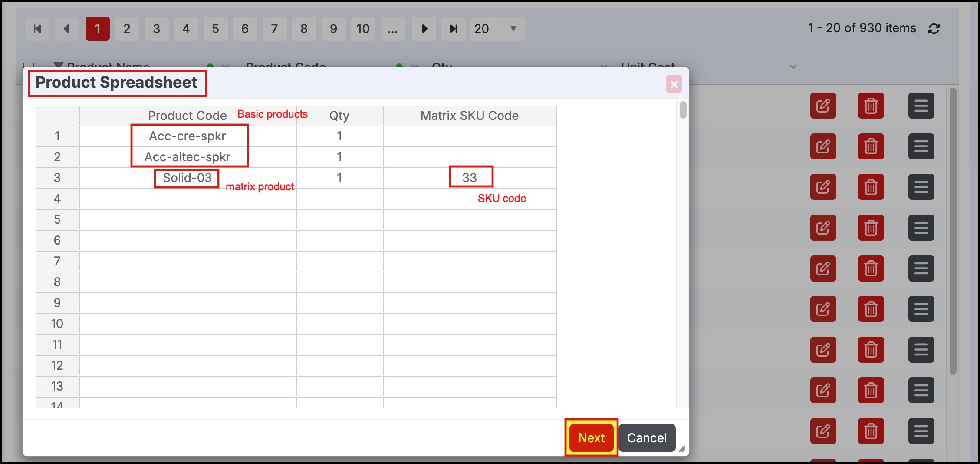Show more pages with the ellipsis button
This screenshot has width=980, height=464.
pos(392,29)
